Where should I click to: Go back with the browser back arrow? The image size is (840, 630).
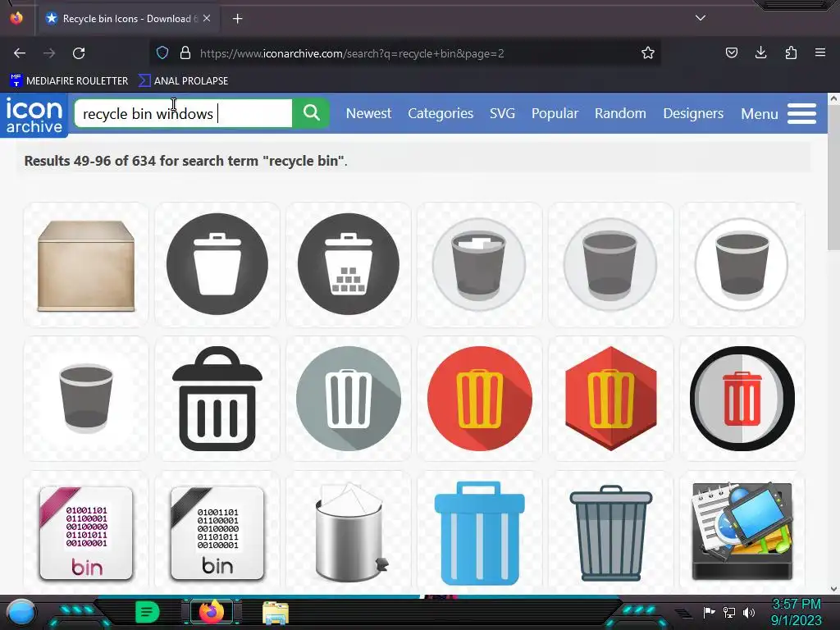click(x=20, y=53)
